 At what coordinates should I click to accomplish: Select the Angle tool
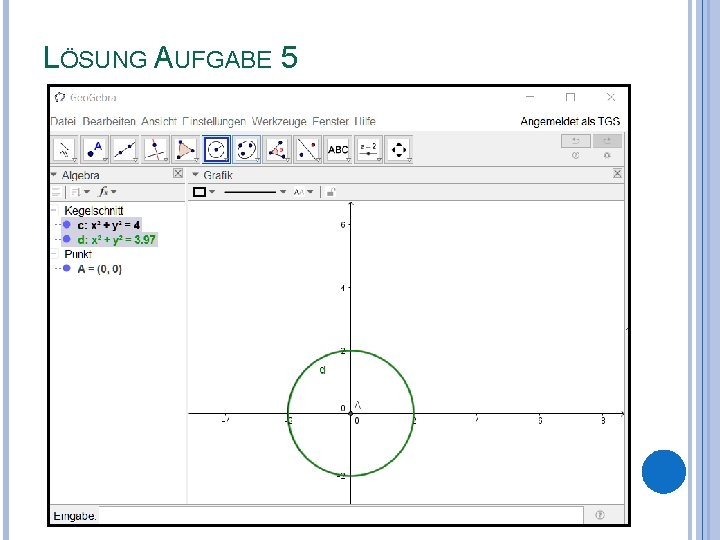click(277, 149)
